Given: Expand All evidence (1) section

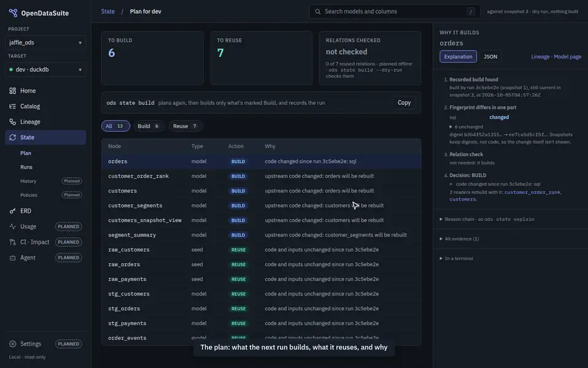Looking at the screenshot, I should point(459,239).
